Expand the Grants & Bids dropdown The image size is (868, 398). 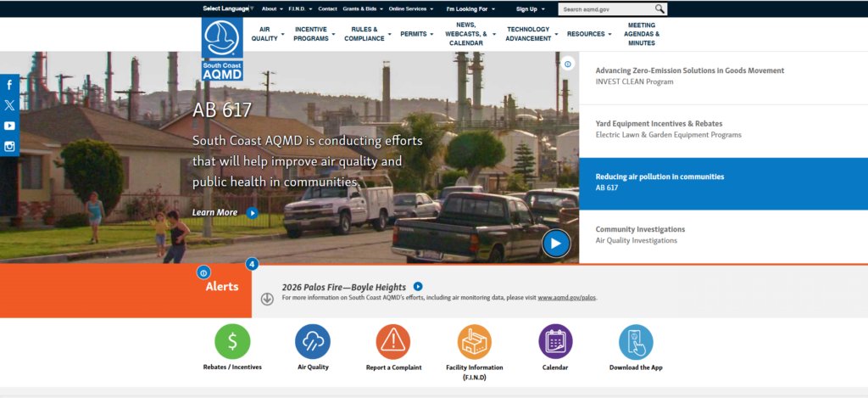(x=363, y=8)
